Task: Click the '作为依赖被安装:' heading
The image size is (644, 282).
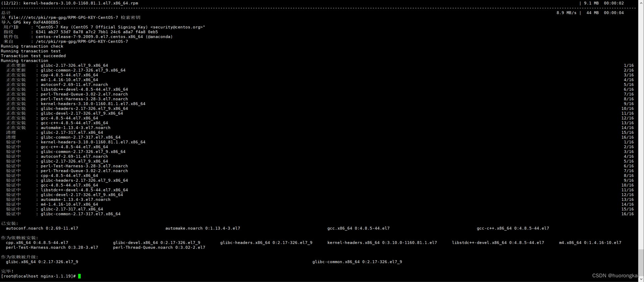Action: click(x=20, y=238)
